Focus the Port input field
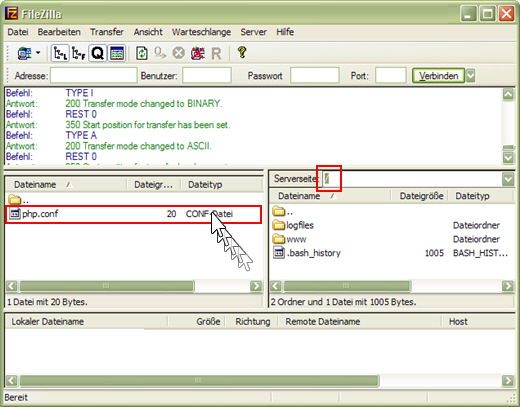Screen dimensions: 520x407 391,75
